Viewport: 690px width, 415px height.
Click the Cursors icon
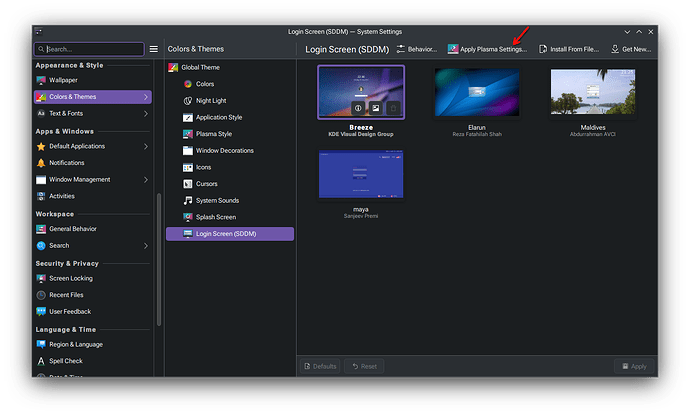pyautogui.click(x=188, y=184)
